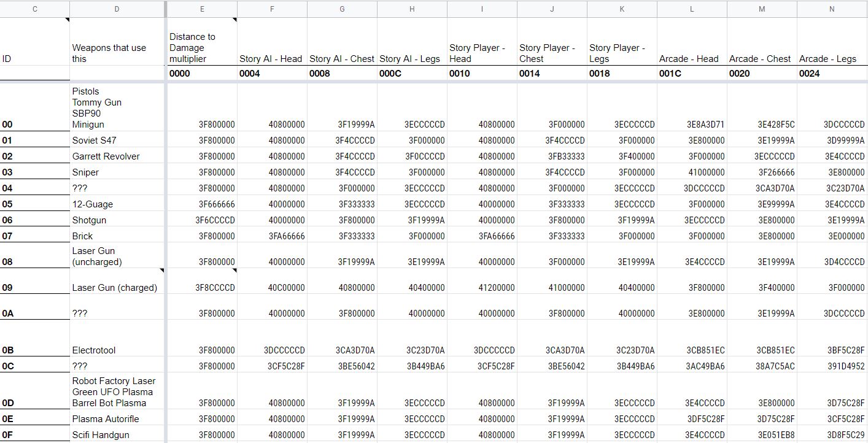Viewport: 868px width, 443px height.
Task: Select the ID cell '0D'
Action: click(34, 392)
